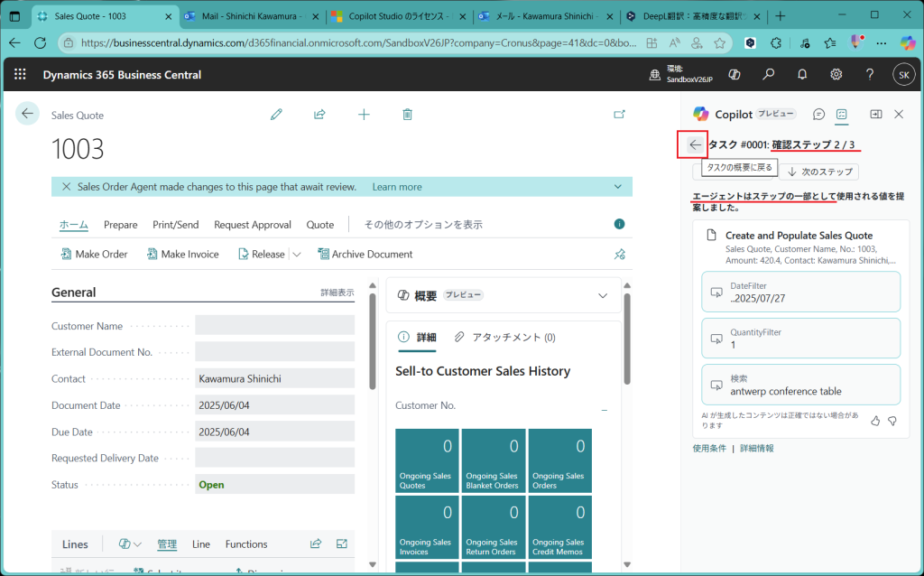Click the browser read aloud icon
Viewport: 924px width, 576px height.
pos(675,43)
